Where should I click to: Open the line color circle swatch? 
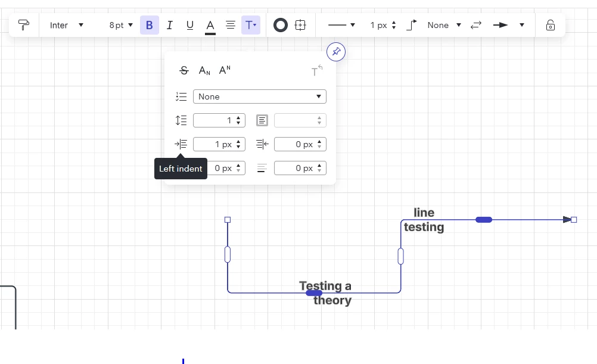[281, 25]
